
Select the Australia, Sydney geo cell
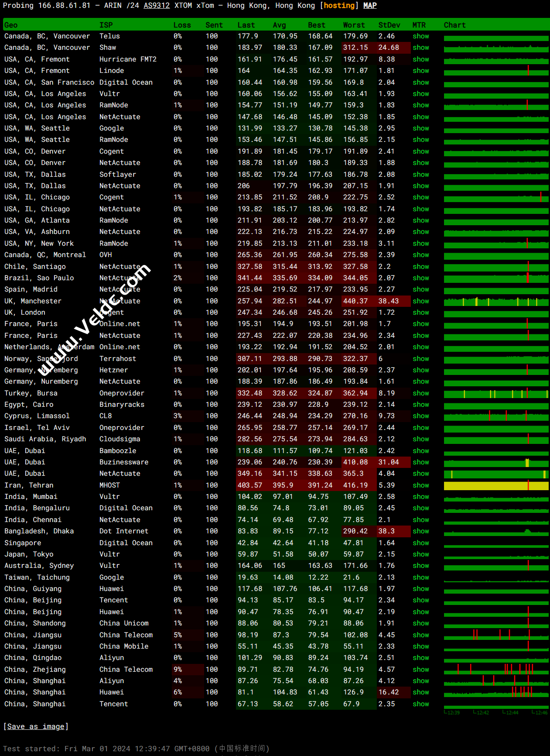coord(39,566)
